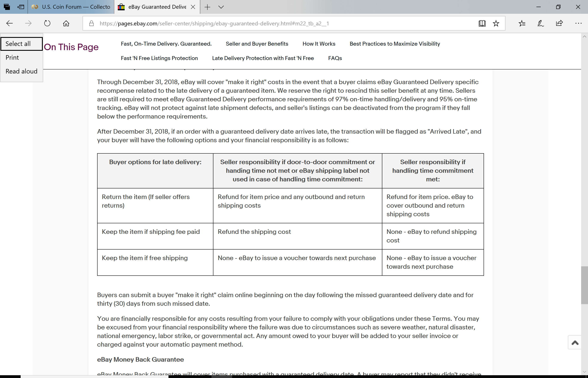The image size is (588, 378).
Task: Jump to Seller and Buyer Benefits
Action: click(x=257, y=44)
